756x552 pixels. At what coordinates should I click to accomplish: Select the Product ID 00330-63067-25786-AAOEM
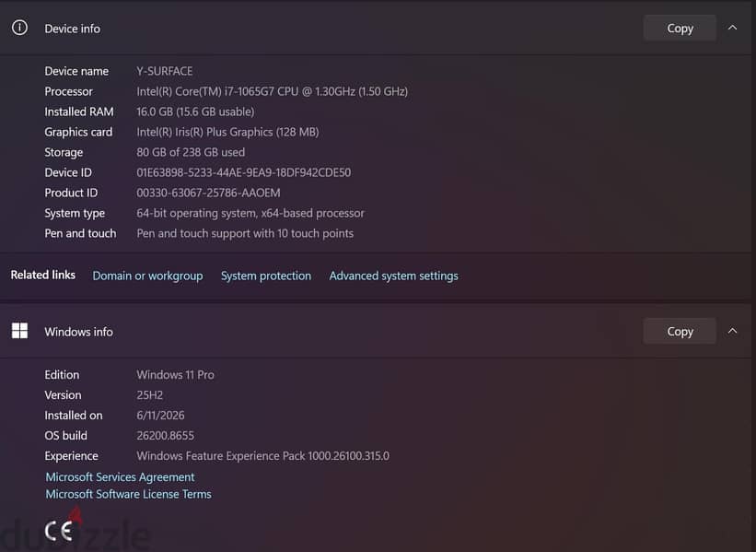pos(208,193)
